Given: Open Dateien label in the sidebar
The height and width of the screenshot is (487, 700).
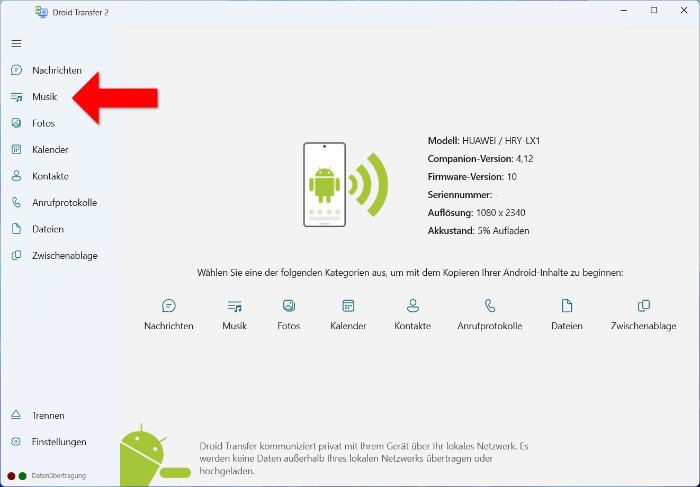Looking at the screenshot, I should 48,229.
